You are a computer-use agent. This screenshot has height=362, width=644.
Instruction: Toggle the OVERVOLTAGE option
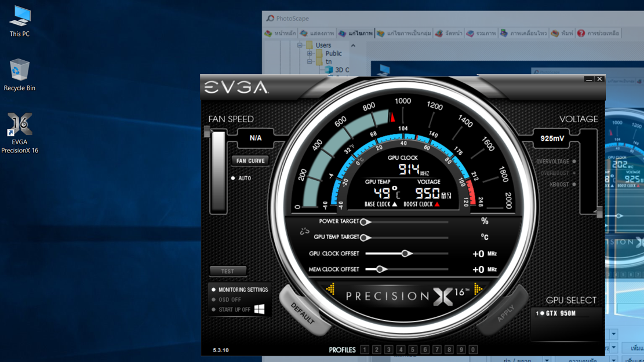pyautogui.click(x=556, y=161)
